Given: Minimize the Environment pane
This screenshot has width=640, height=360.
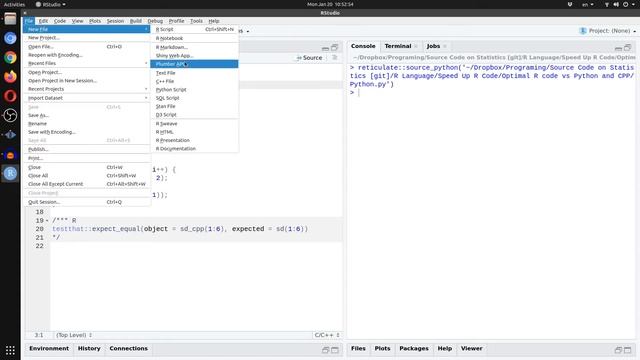Looking at the screenshot, I should pyautogui.click(x=325, y=350).
